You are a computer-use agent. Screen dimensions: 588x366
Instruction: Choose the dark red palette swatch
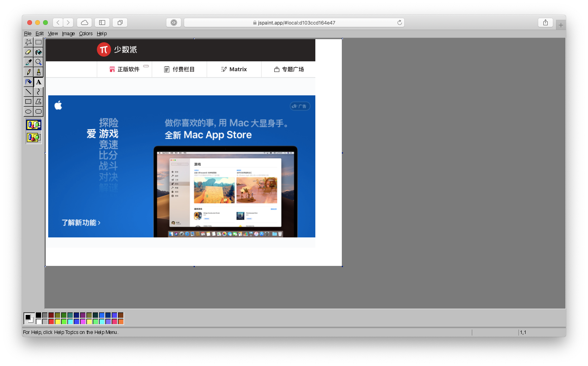(x=51, y=315)
